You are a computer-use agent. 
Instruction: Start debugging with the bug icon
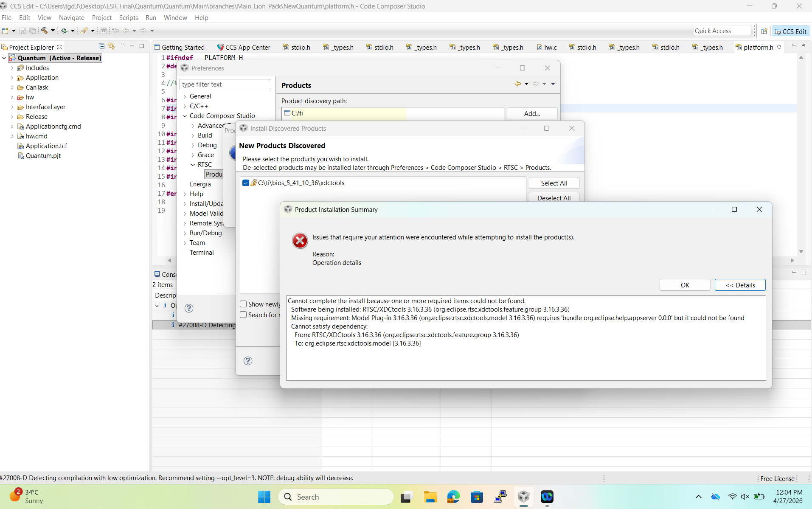tap(64, 31)
